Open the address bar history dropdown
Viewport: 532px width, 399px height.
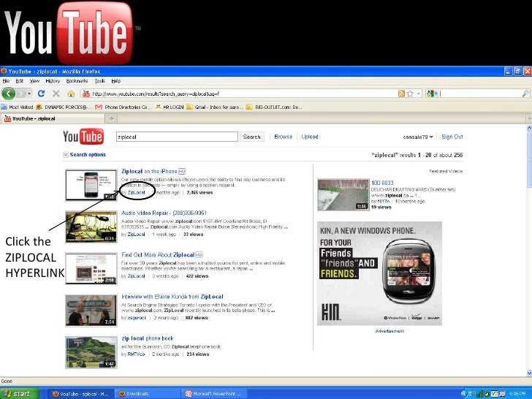[419, 94]
